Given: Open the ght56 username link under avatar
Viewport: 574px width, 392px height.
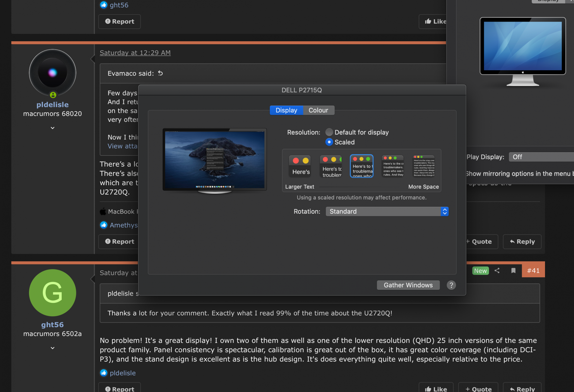Looking at the screenshot, I should (53, 325).
